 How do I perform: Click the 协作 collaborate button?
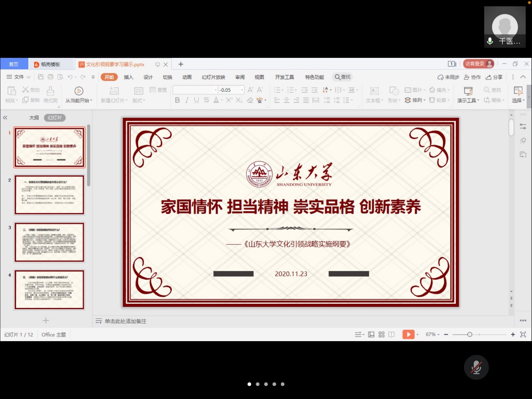tap(472, 77)
